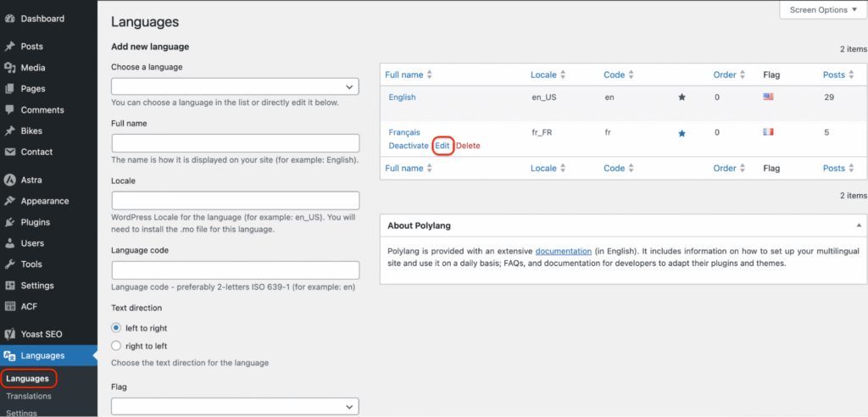Click the 29 posts count for English
This screenshot has width=868, height=417.
[x=829, y=97]
